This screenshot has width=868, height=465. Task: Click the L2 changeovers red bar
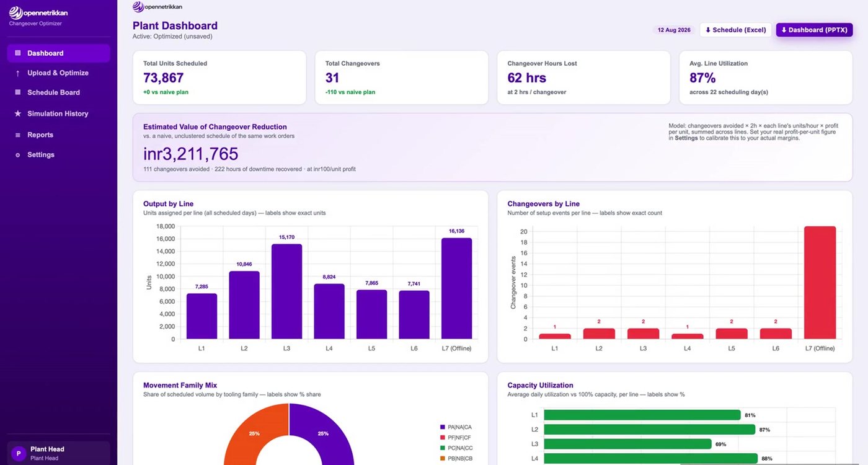click(599, 334)
